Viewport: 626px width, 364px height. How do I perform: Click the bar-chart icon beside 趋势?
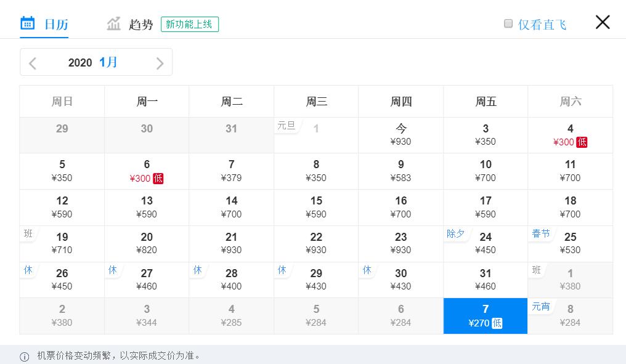114,22
